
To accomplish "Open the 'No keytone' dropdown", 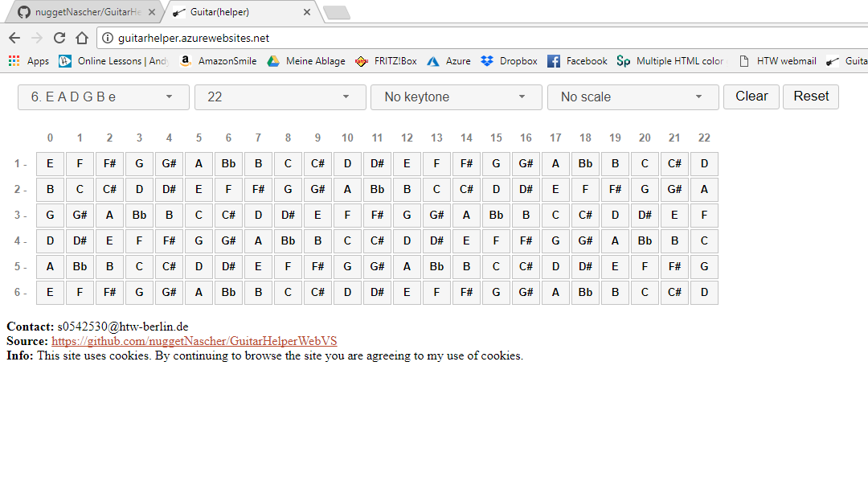I will [457, 97].
